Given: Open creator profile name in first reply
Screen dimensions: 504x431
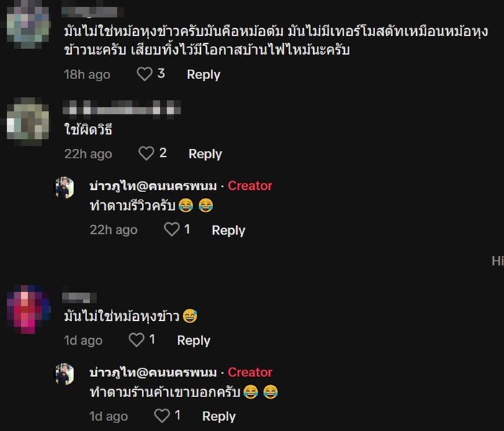Looking at the screenshot, I should click(x=153, y=186).
